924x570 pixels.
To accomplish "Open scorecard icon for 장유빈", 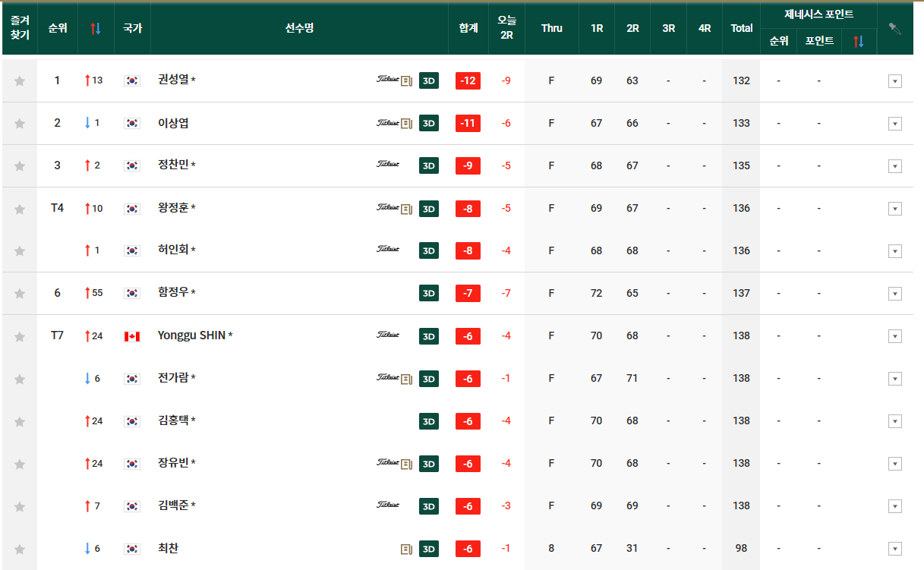I will [x=406, y=463].
